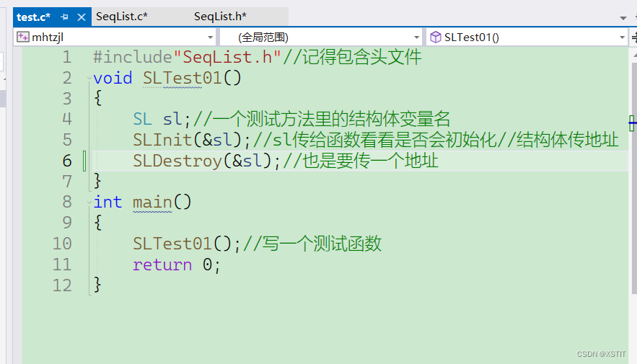Click the SLDestroy call on line 6

pyautogui.click(x=177, y=161)
